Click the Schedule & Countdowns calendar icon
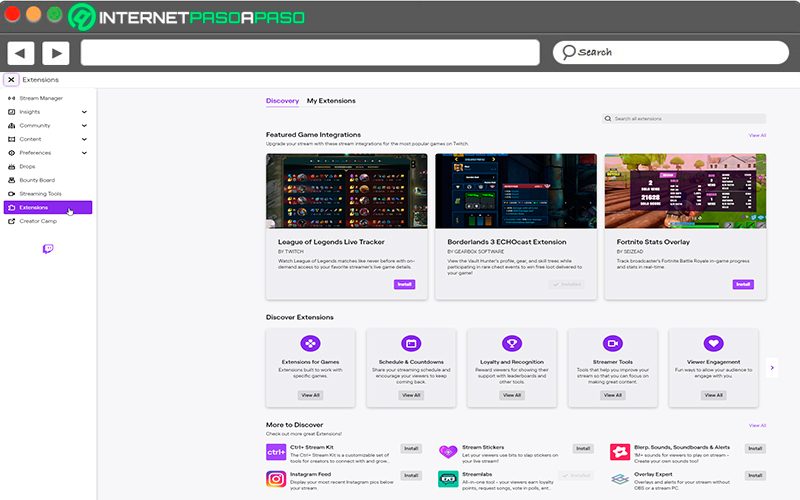The width and height of the screenshot is (800, 500). (x=411, y=343)
